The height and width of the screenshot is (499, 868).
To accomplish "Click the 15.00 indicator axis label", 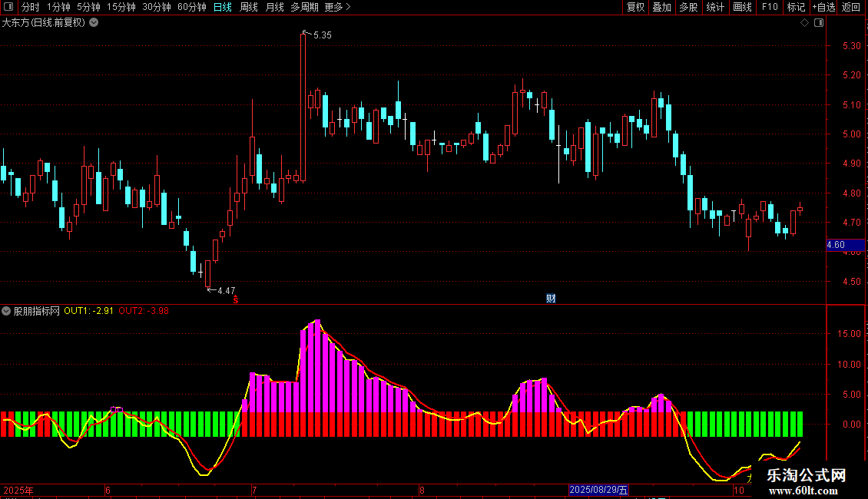I will tap(849, 334).
